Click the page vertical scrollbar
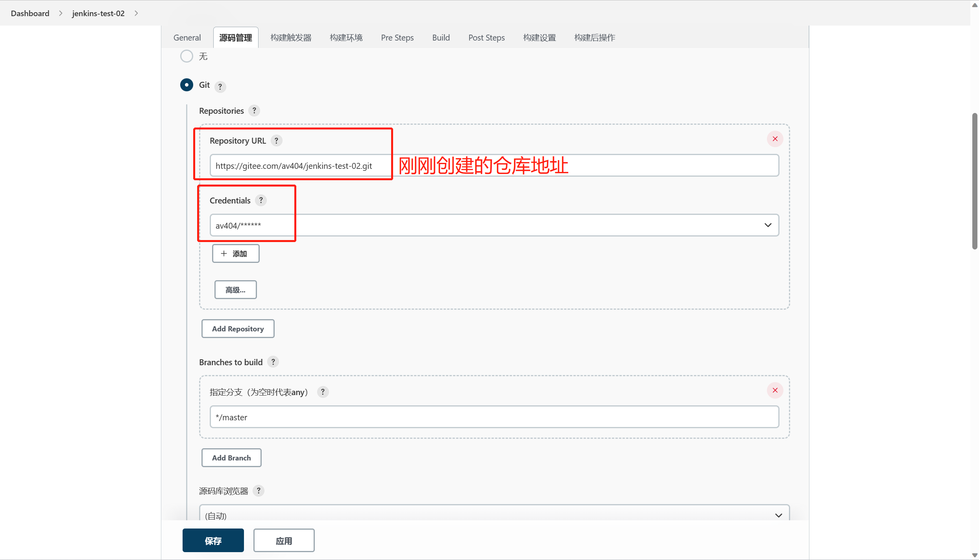Image resolution: width=979 pixels, height=560 pixels. click(x=974, y=181)
